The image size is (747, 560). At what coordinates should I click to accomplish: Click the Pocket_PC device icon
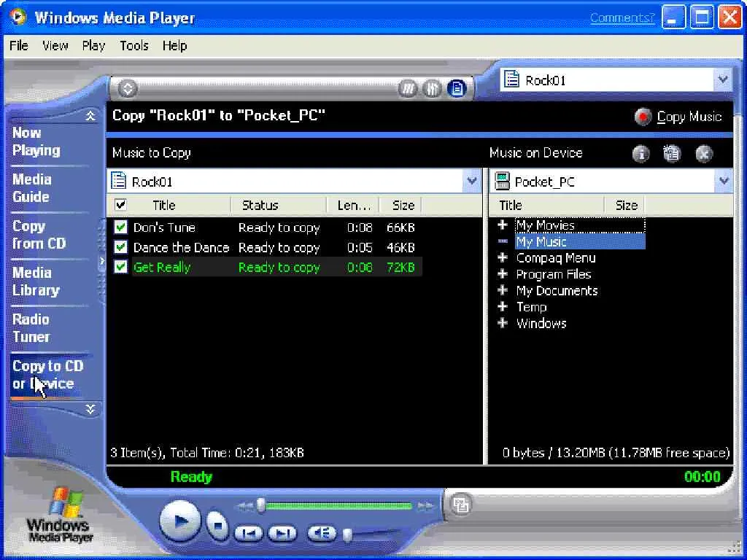coord(502,182)
